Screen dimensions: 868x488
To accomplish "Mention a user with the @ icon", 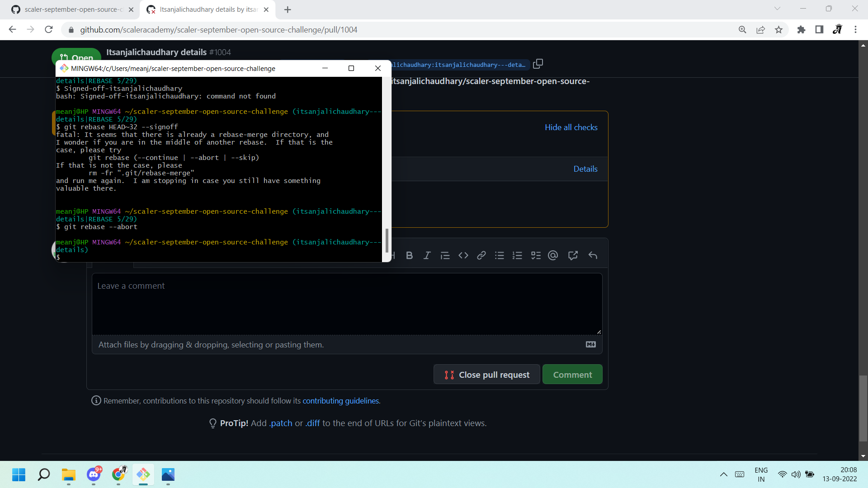I will click(553, 255).
